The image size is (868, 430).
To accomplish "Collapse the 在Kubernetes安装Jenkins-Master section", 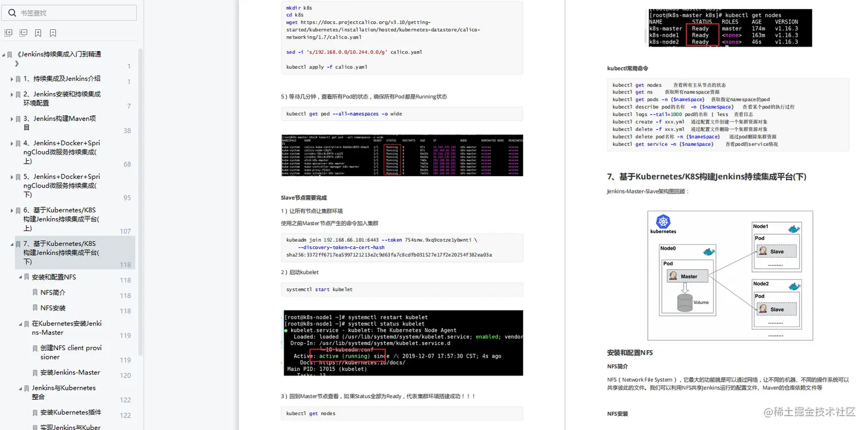I will pyautogui.click(x=20, y=324).
